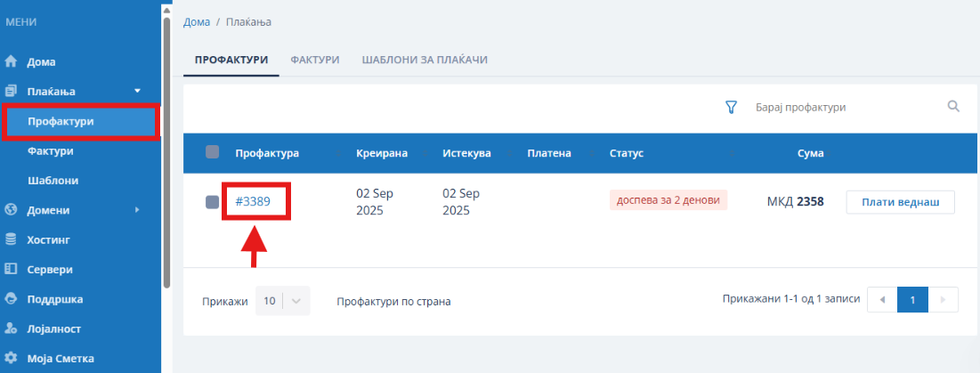Screen dimensions: 980x373
Task: Click the Домени globe icon
Action: tap(12, 210)
